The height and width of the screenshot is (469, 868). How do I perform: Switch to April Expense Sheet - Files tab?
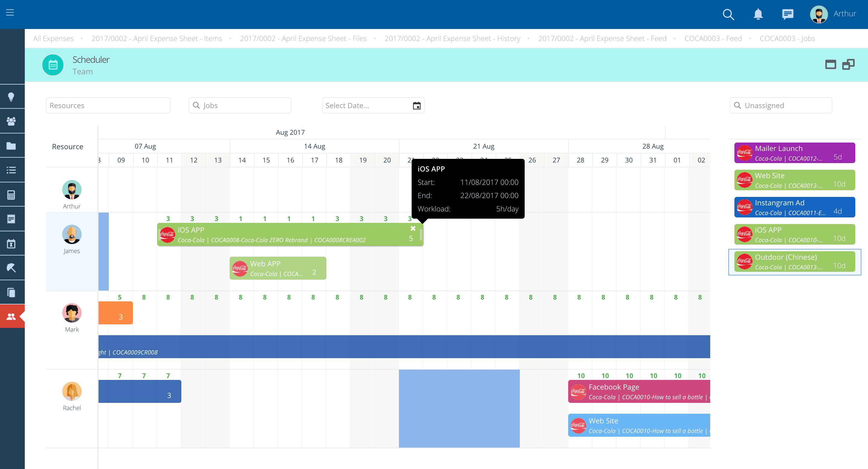point(303,38)
